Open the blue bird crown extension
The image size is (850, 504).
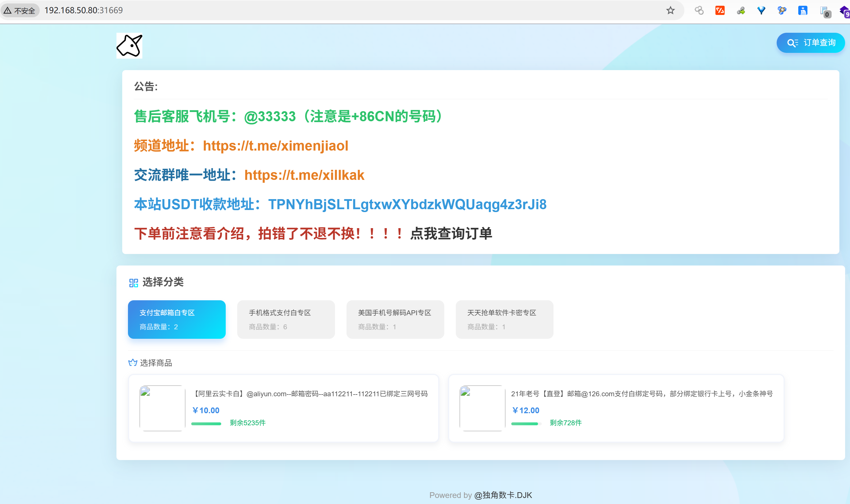(803, 11)
